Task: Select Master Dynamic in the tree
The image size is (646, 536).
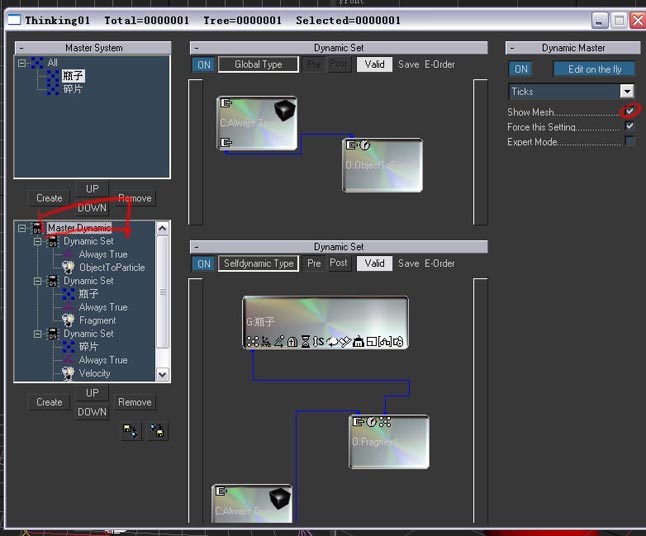Action: tap(79, 228)
